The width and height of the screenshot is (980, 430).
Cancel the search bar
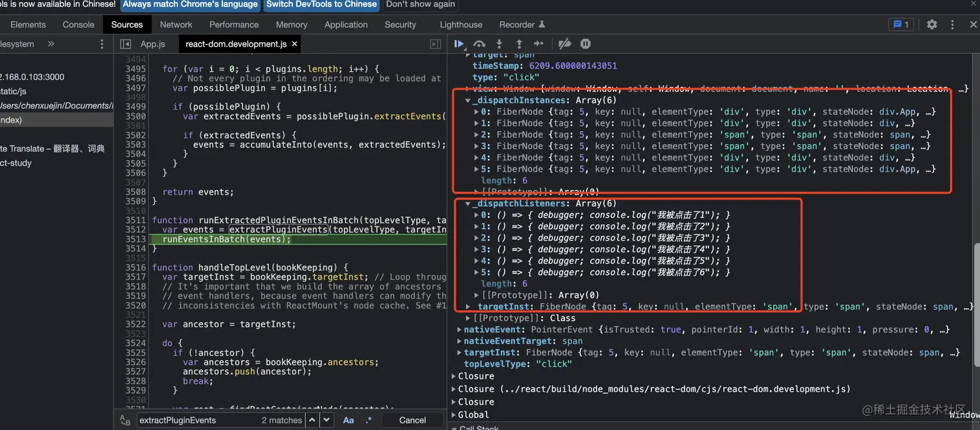click(412, 420)
